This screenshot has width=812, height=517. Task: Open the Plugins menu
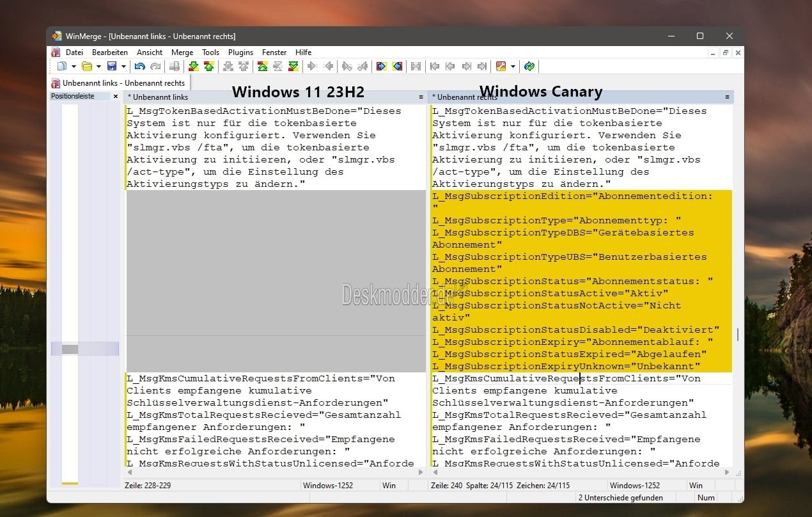(240, 52)
